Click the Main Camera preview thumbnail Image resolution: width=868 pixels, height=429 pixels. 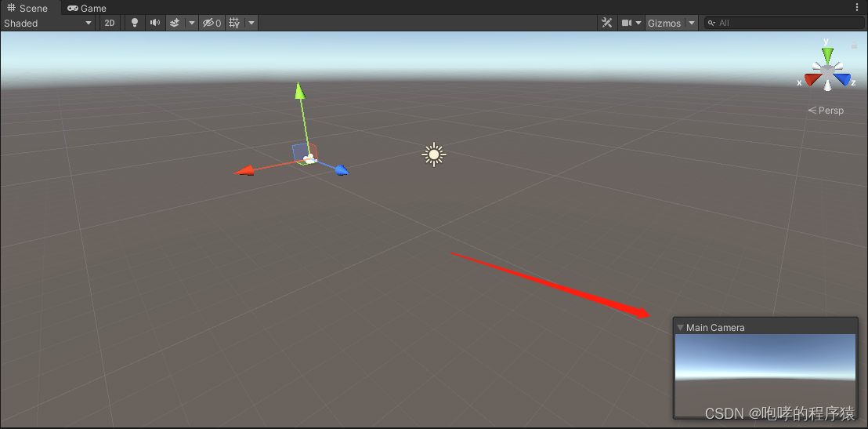765,375
